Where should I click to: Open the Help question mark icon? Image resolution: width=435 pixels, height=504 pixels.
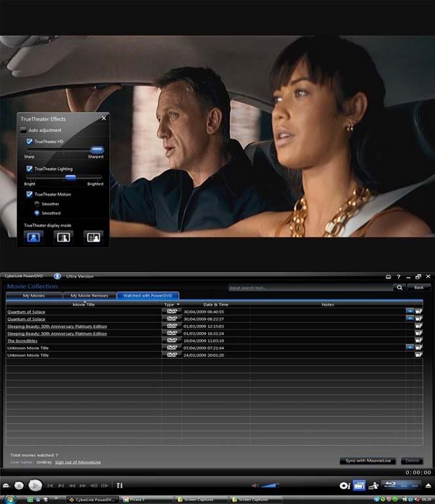[398, 276]
